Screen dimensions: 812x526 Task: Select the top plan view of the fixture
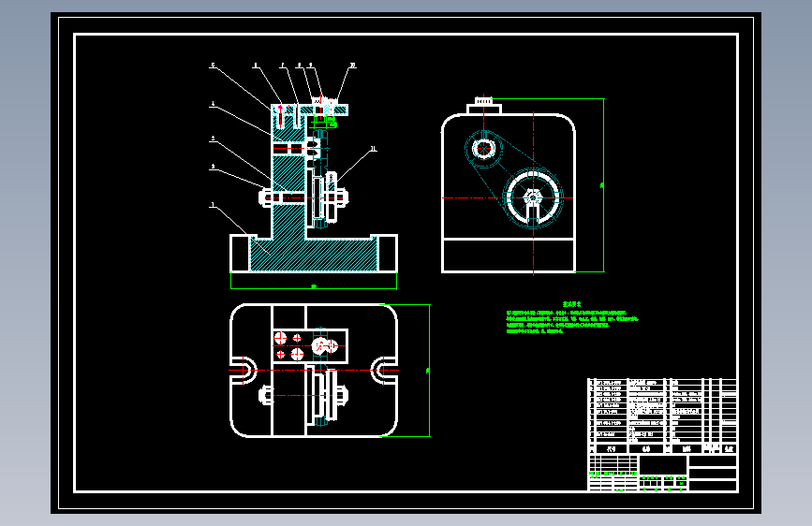click(x=314, y=371)
